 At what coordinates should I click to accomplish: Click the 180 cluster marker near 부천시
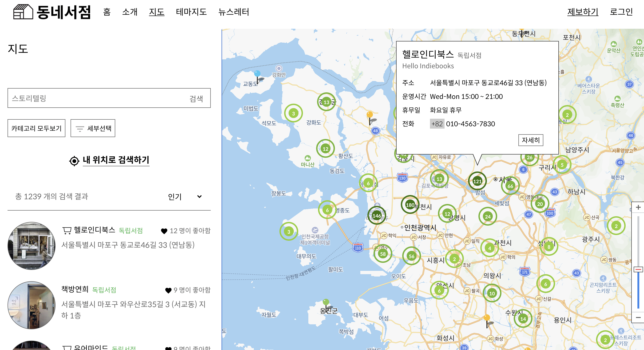pyautogui.click(x=410, y=204)
